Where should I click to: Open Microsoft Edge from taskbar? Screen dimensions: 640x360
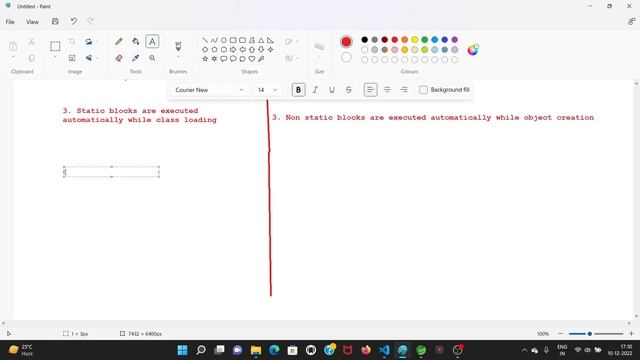pyautogui.click(x=274, y=350)
